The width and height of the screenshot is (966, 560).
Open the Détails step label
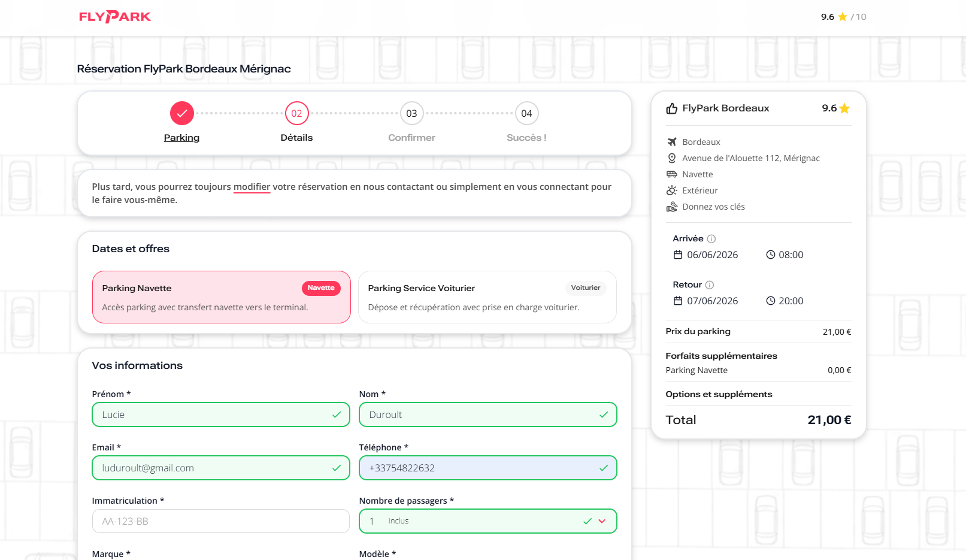296,138
